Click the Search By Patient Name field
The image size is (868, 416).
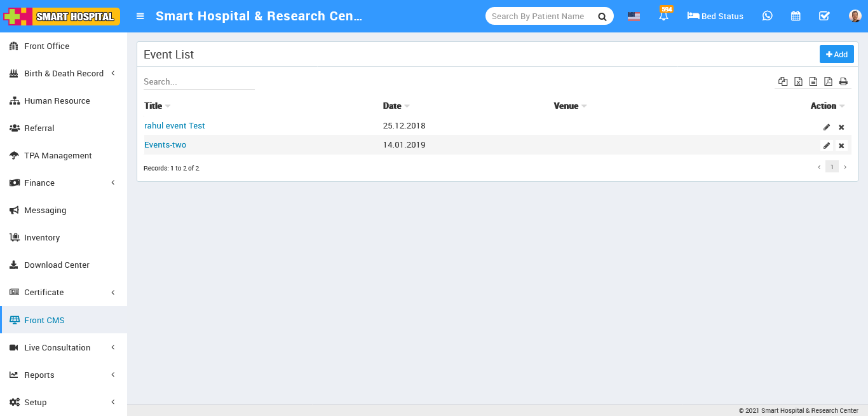click(540, 17)
